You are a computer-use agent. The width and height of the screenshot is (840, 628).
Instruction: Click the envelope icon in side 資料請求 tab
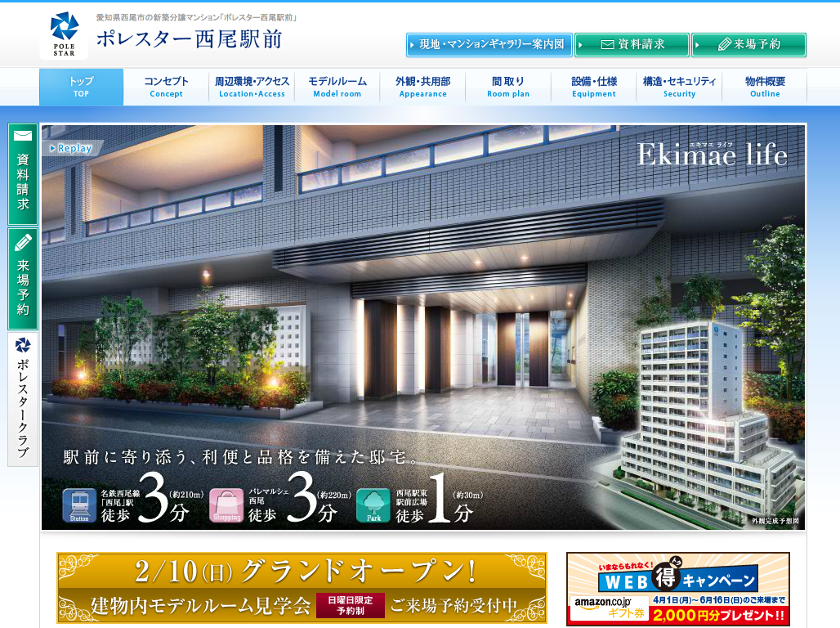(x=23, y=136)
